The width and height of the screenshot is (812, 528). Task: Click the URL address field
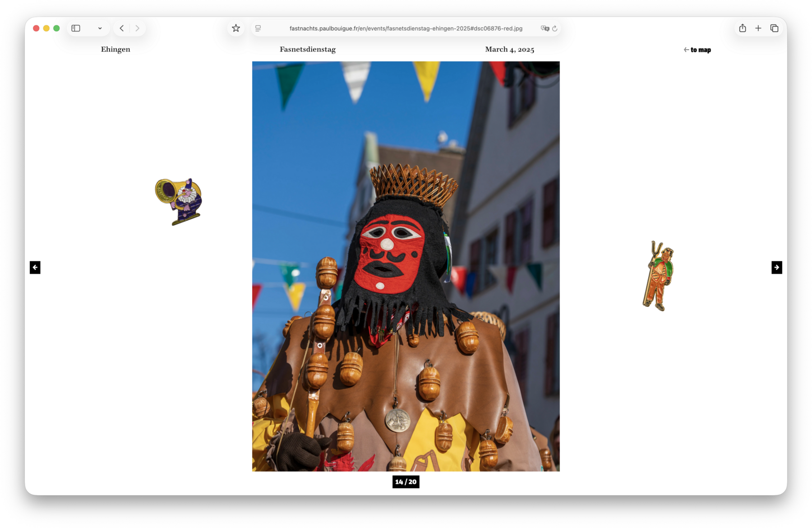pyautogui.click(x=406, y=28)
